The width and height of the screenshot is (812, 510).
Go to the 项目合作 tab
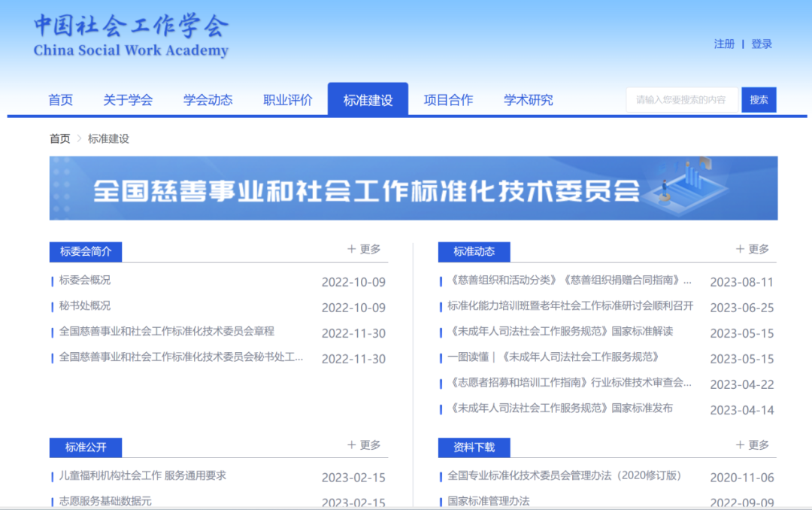pyautogui.click(x=448, y=100)
